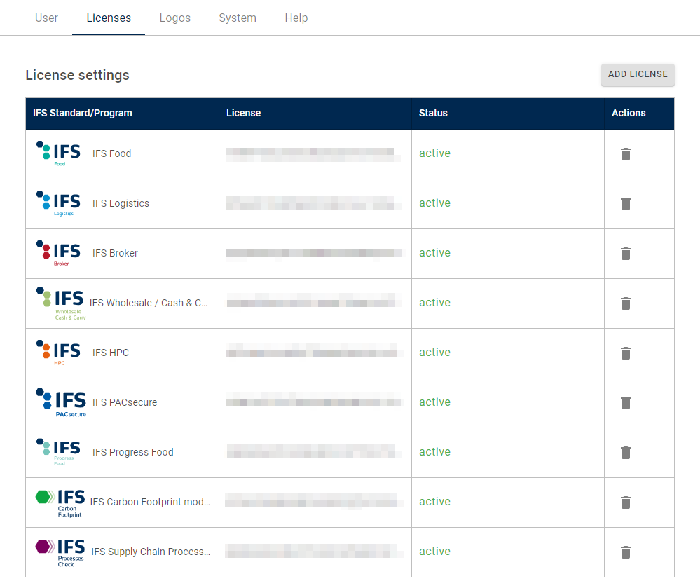Click the ADD LICENSE button

click(x=638, y=74)
